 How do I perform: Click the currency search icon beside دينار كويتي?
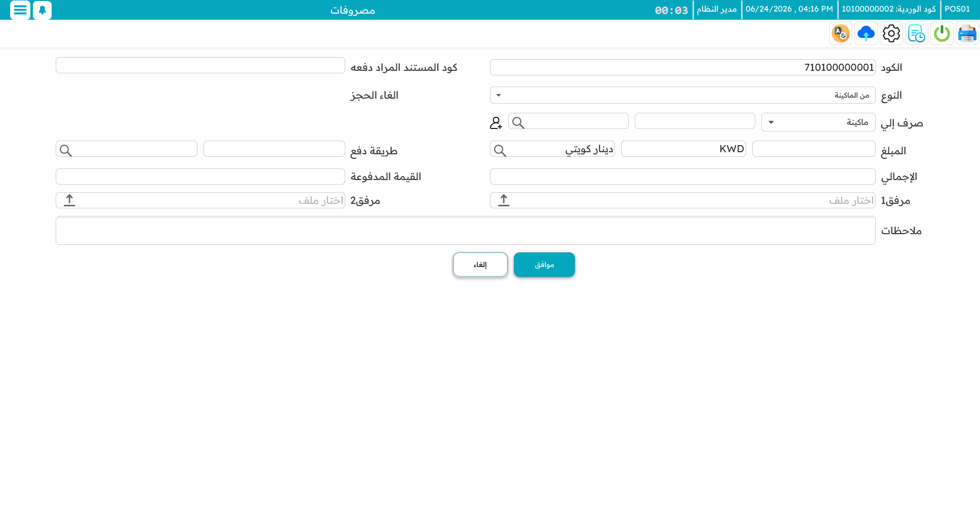pos(500,150)
